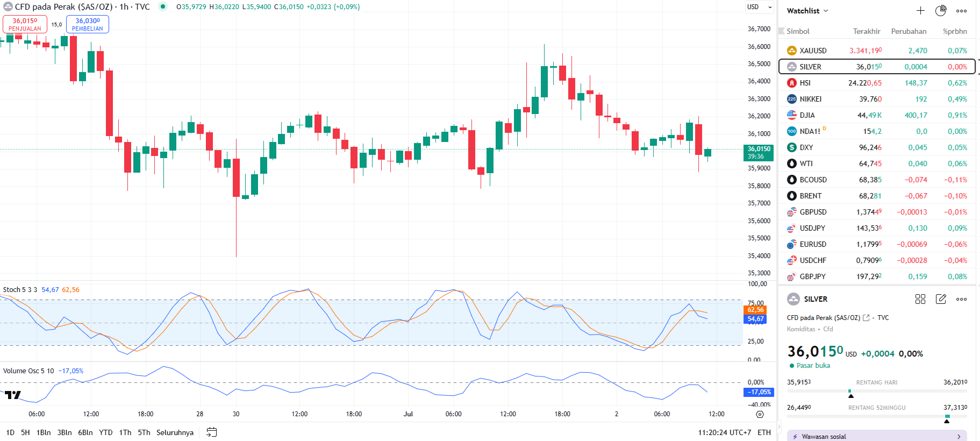
Task: Open the Watchlist three-dot options menu
Action: pos(961,11)
